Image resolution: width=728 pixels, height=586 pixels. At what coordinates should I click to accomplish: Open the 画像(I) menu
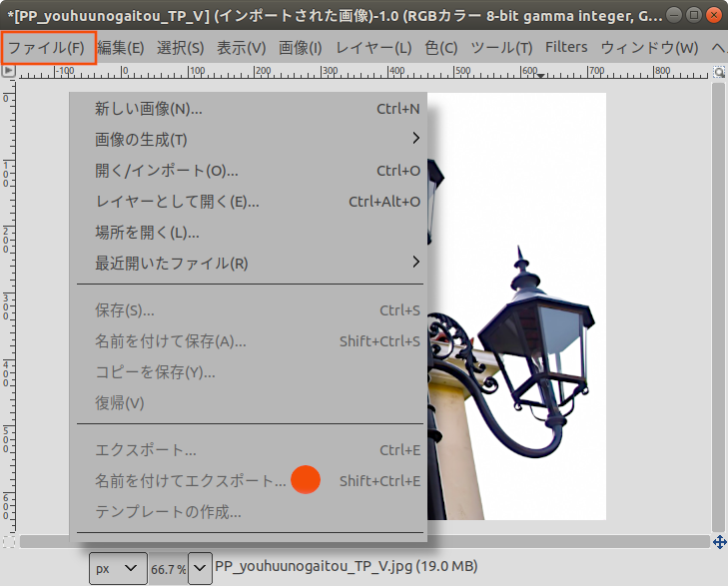pos(300,47)
